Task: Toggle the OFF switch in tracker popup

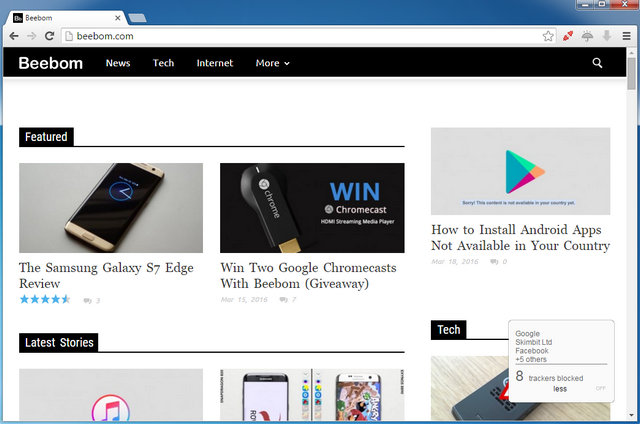Action: tap(600, 388)
